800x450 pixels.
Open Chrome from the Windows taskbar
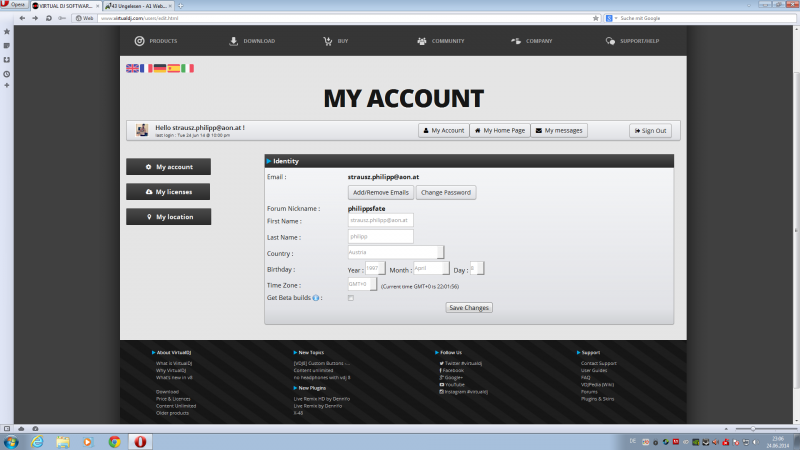pos(114,440)
